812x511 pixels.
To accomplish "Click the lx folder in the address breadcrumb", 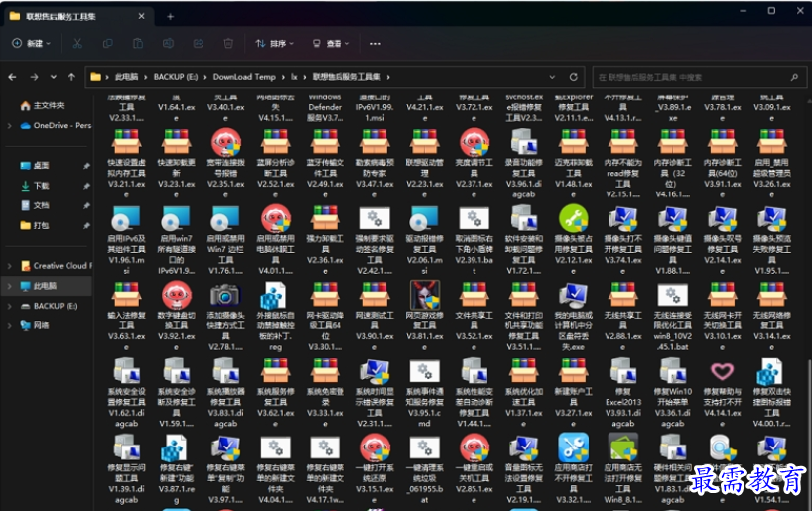I will click(294, 77).
